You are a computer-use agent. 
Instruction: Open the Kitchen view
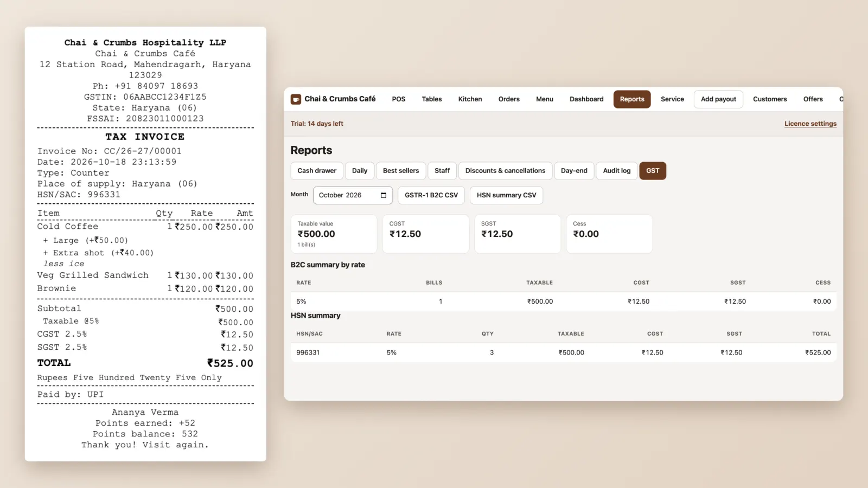click(x=470, y=99)
